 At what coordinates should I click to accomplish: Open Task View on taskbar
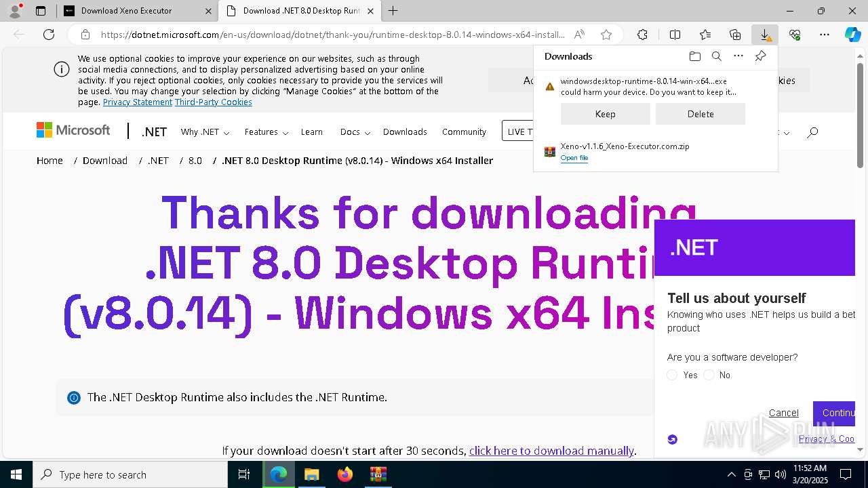click(x=244, y=474)
